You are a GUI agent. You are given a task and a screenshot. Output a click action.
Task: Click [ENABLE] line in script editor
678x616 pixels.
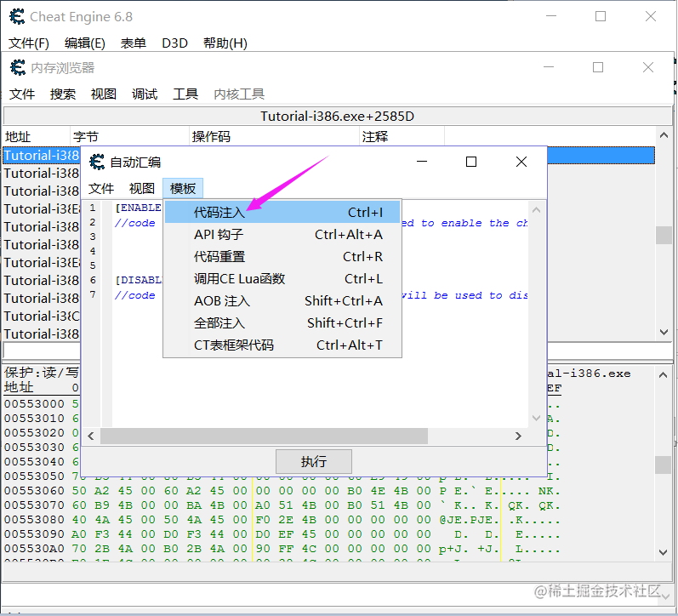138,208
